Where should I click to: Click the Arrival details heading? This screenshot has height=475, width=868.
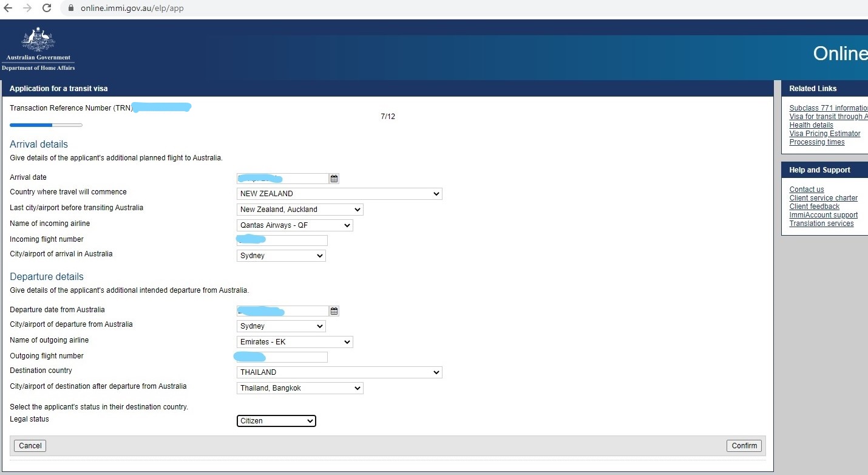click(x=39, y=145)
